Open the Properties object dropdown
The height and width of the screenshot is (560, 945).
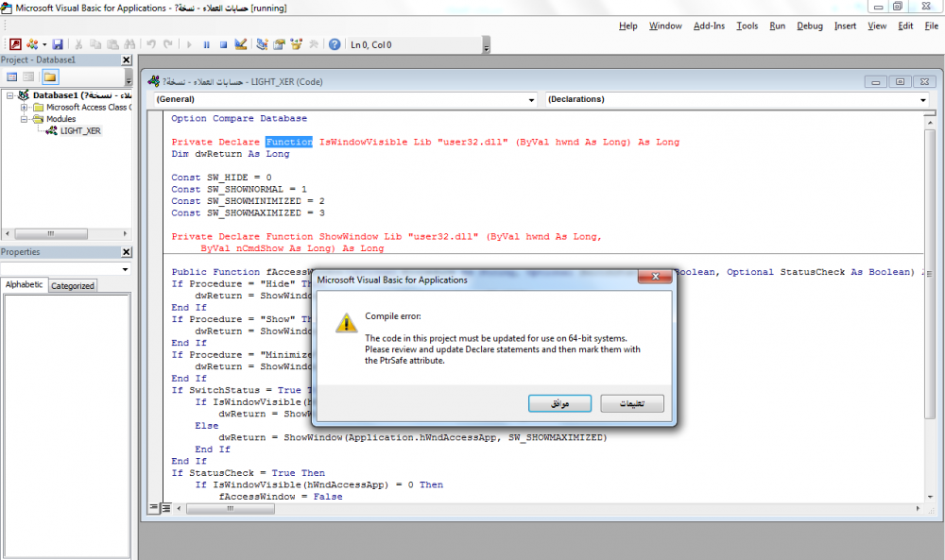[x=126, y=269]
